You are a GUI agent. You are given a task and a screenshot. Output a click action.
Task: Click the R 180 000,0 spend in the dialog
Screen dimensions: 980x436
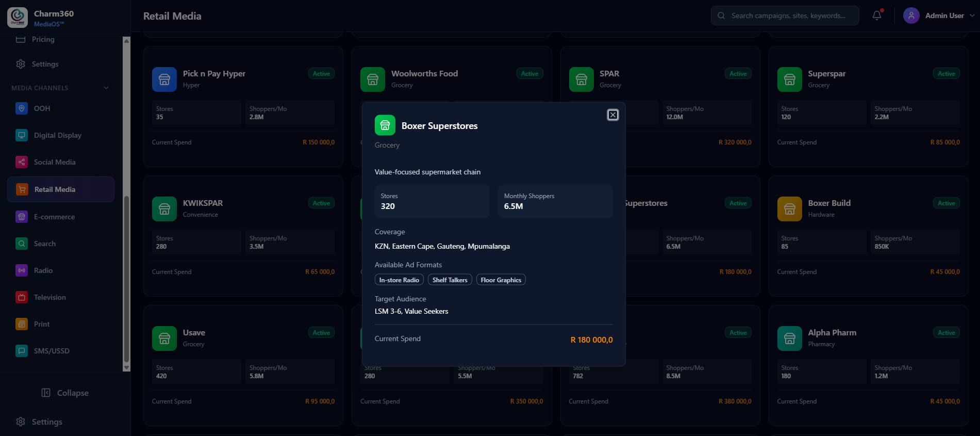592,340
